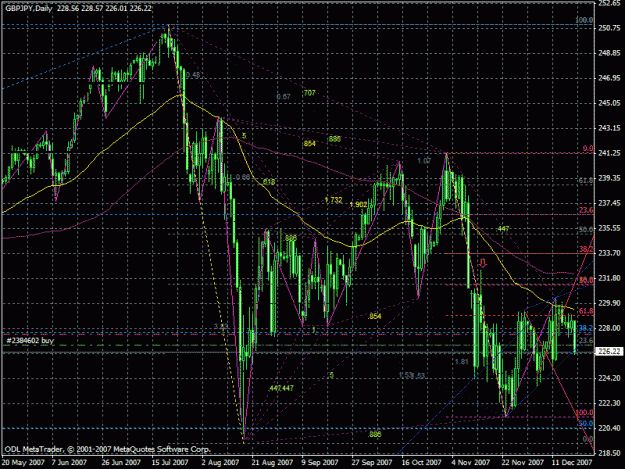Click the '0.48' ratio label on chart
Screen dimensions: 625x469
193,75
